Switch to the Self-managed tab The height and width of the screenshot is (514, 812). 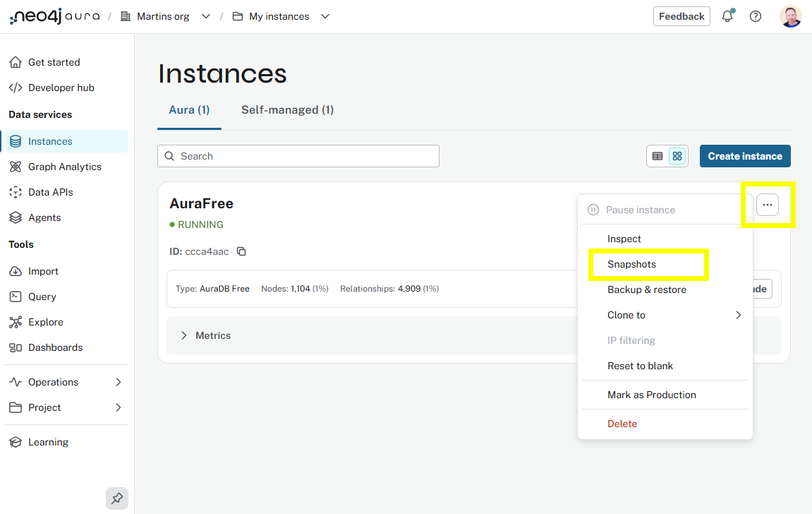287,109
